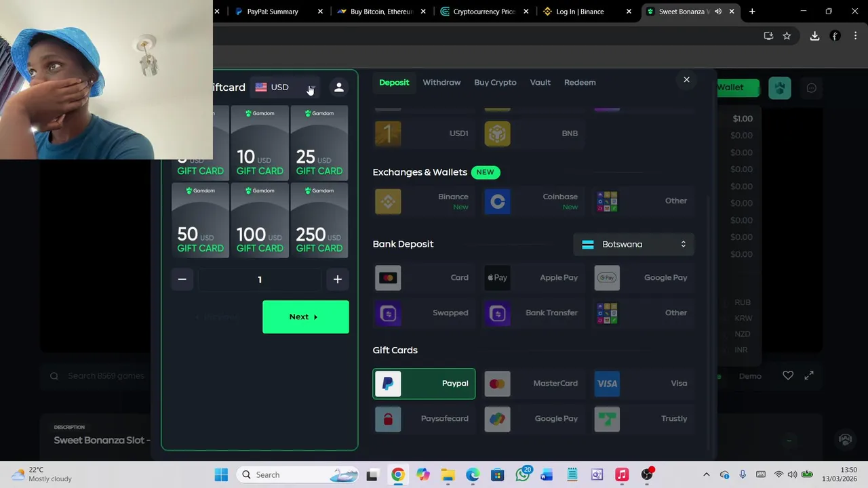The image size is (868, 488).
Task: Select the BNB cryptocurrency
Action: (x=534, y=134)
